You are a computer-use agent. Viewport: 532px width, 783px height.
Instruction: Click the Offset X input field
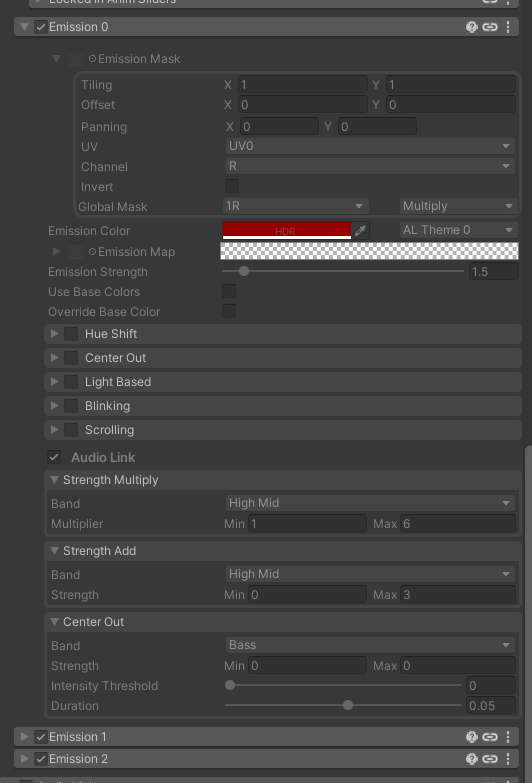(303, 105)
